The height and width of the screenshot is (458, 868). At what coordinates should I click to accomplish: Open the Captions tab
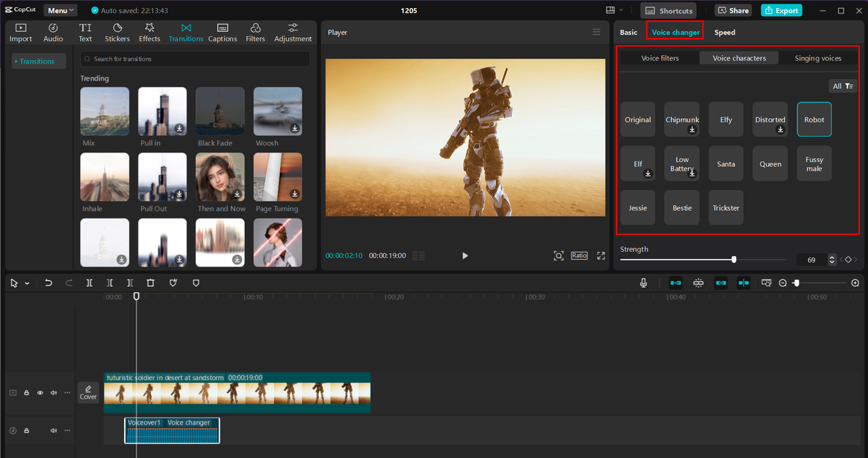pos(222,33)
